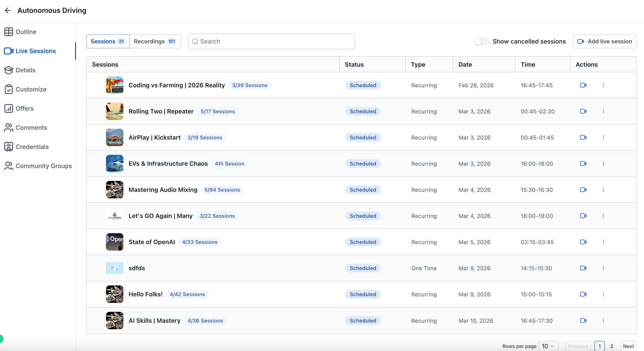
Task: Click the camera icon on State of OpenAI row
Action: pos(583,242)
